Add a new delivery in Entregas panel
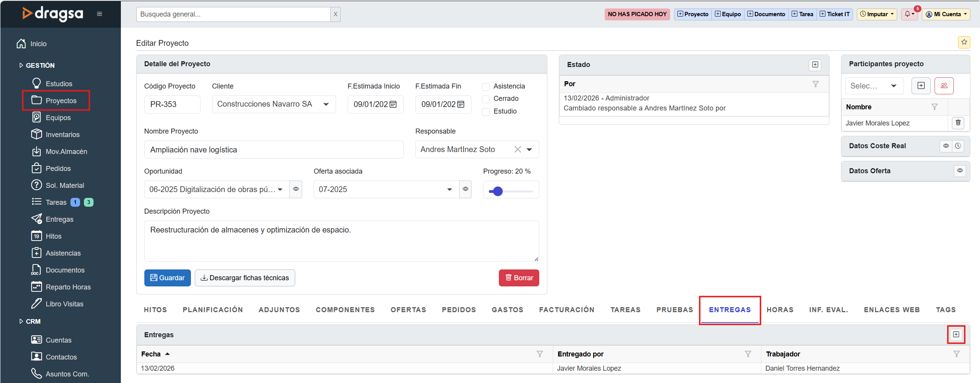980x383 pixels. tap(956, 334)
